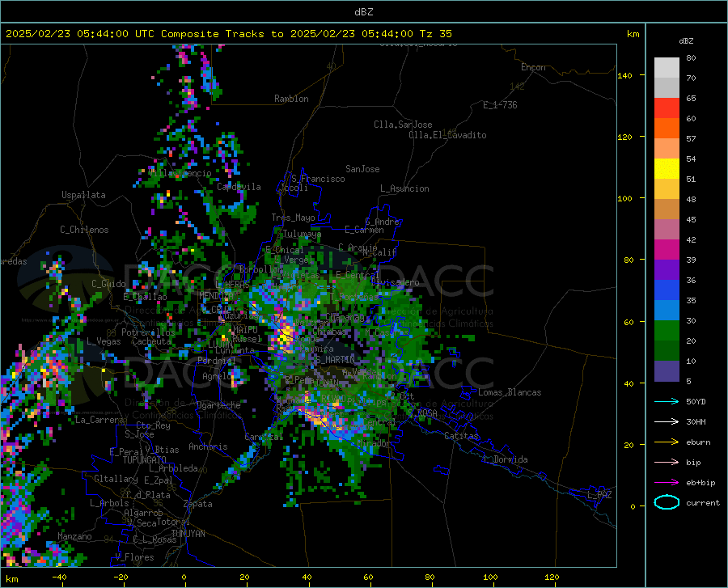Click the 'Gltallary' place label
This screenshot has width=728, height=588.
[x=116, y=479]
